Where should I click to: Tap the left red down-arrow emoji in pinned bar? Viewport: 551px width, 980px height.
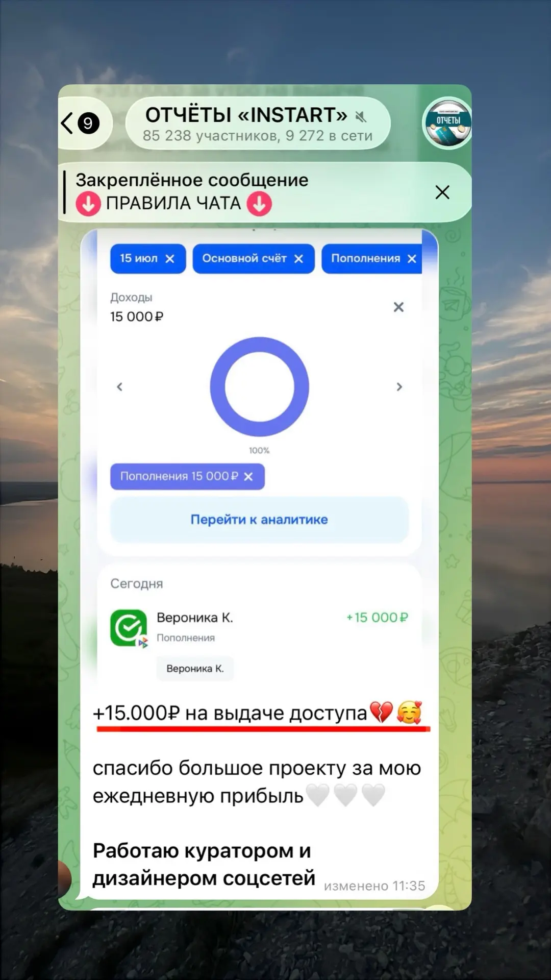click(88, 203)
